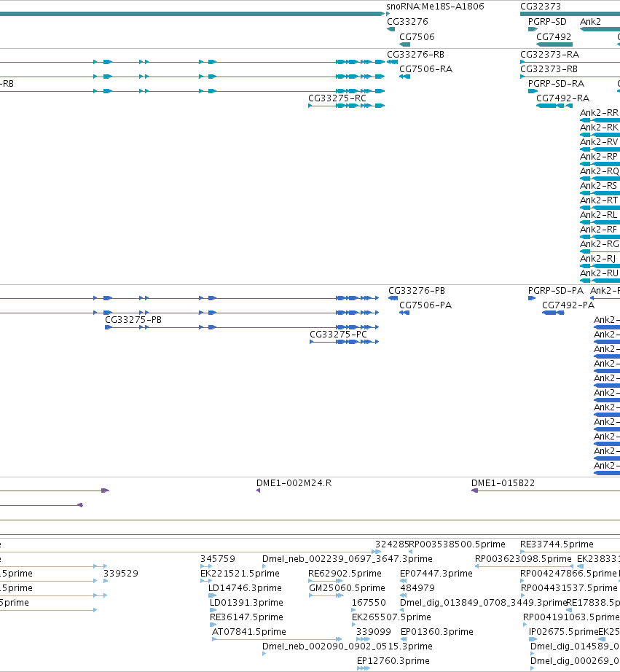The image size is (620, 672).
Task: Click the CG33276-RB transcript label
Action: pos(415,55)
